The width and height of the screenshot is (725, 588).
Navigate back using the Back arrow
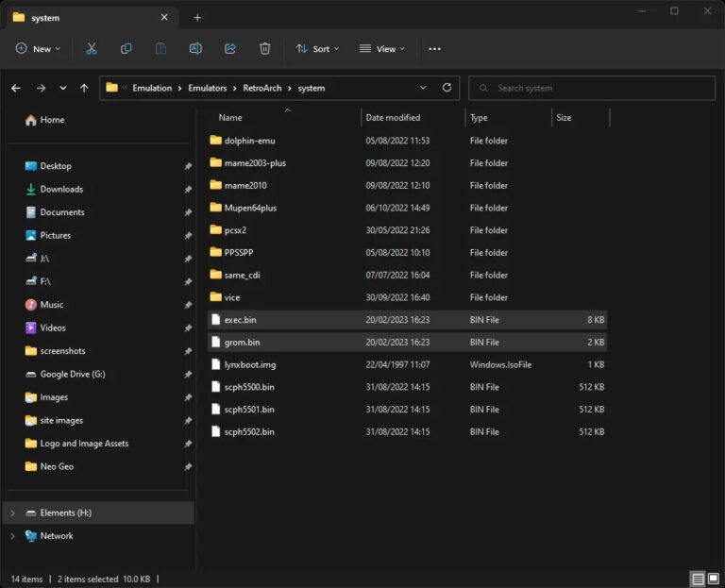(16, 88)
